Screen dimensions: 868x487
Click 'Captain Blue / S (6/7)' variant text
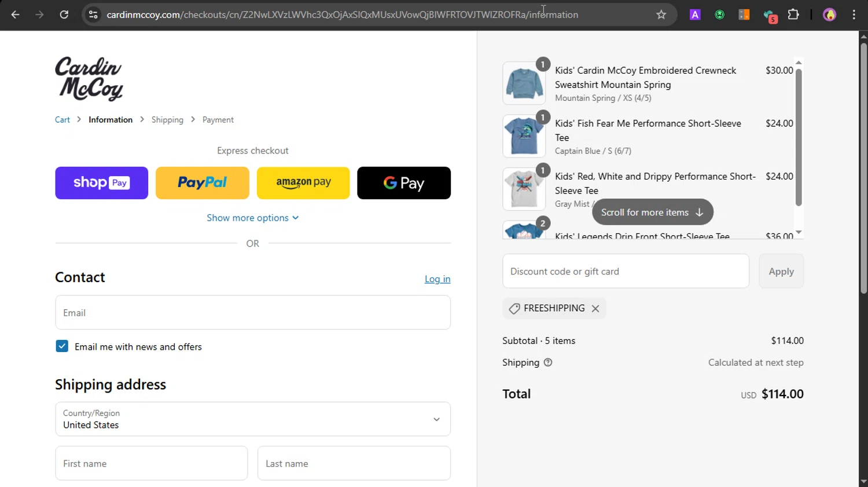(x=593, y=151)
